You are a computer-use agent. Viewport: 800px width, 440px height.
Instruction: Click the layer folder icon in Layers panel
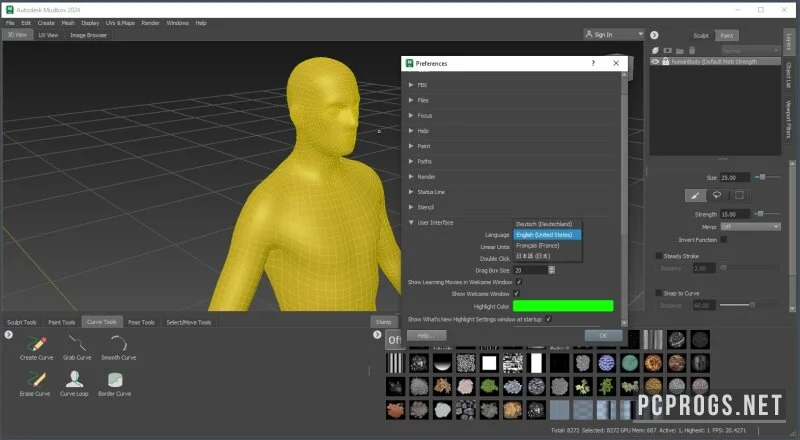tap(680, 51)
